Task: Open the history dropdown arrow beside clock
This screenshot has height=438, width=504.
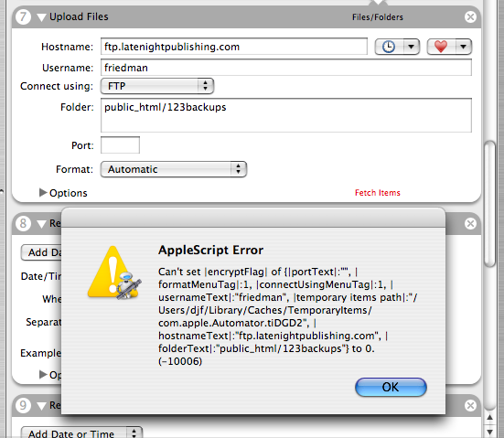Action: pyautogui.click(x=411, y=47)
